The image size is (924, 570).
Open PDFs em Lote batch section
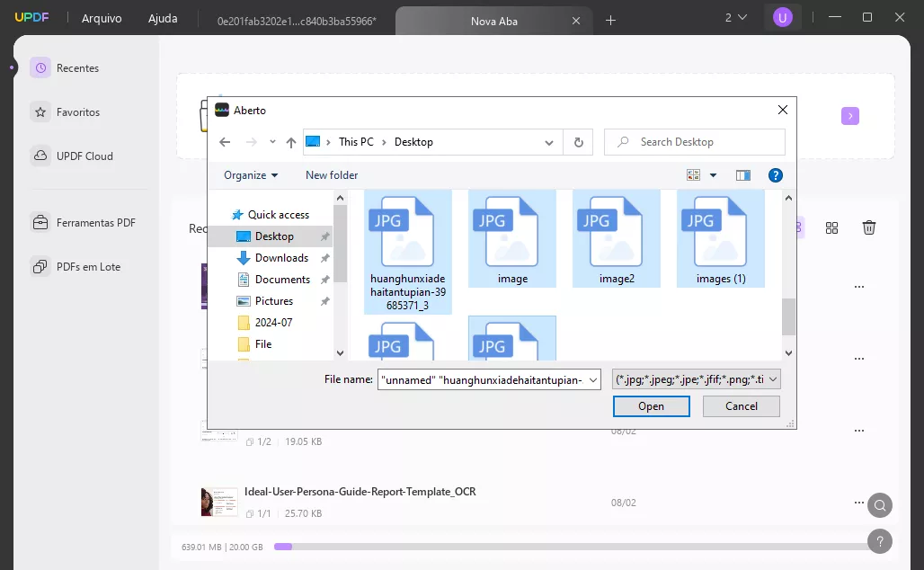[x=76, y=267]
